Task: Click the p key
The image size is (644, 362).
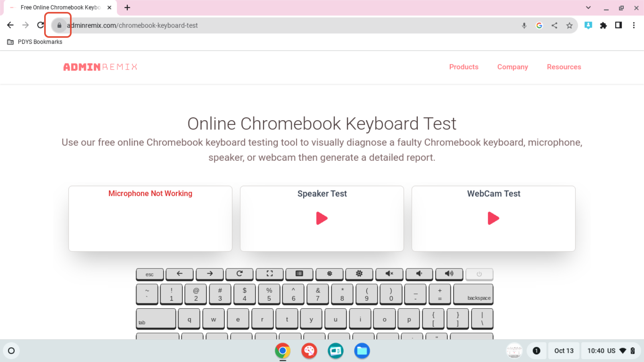Action: [x=409, y=319]
